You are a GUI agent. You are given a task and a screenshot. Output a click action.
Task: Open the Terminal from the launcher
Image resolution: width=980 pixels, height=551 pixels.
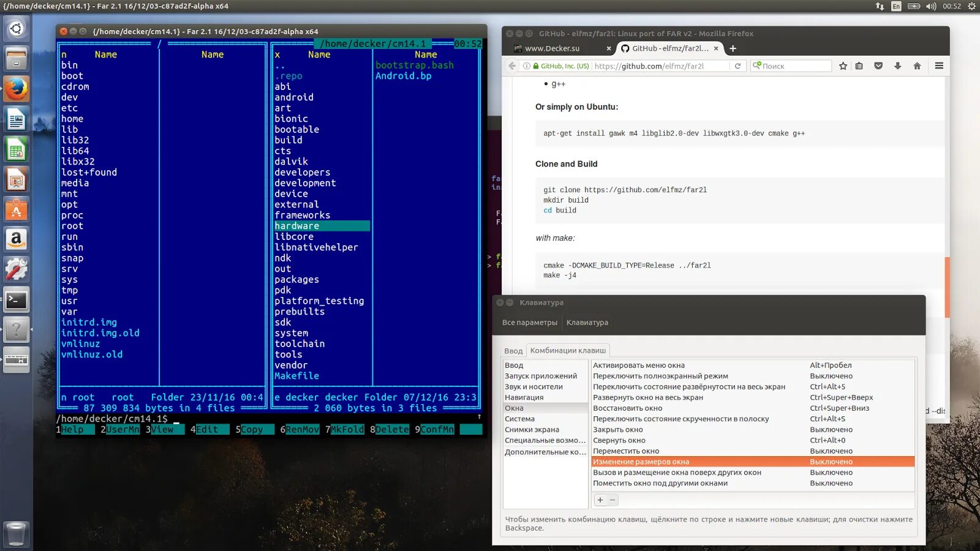coord(17,299)
